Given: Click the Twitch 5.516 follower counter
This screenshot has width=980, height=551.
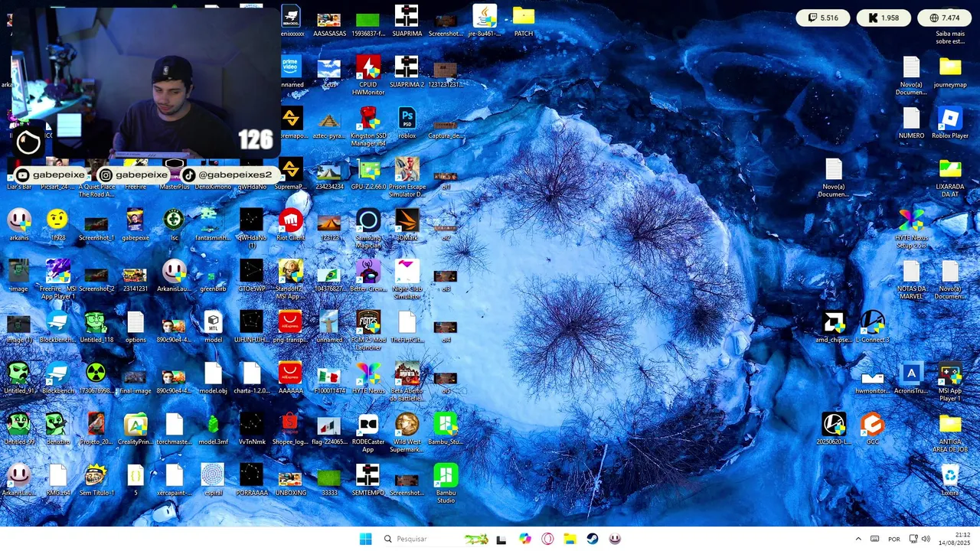Looking at the screenshot, I should (824, 18).
